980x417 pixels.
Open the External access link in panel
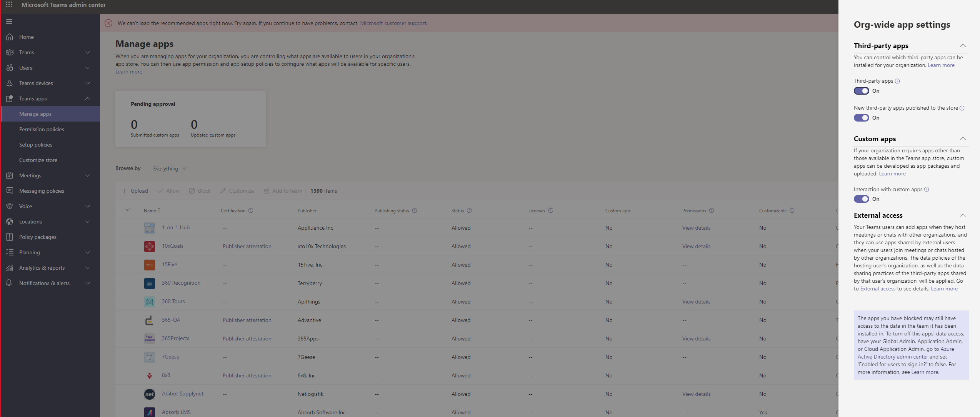[x=878, y=289]
